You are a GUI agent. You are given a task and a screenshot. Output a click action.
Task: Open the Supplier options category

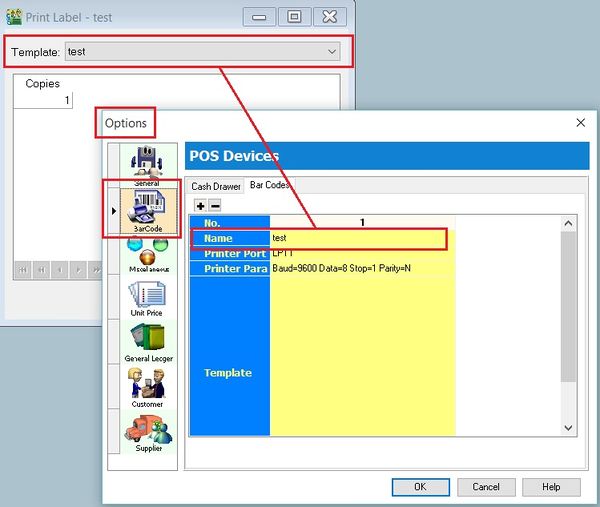tap(147, 431)
